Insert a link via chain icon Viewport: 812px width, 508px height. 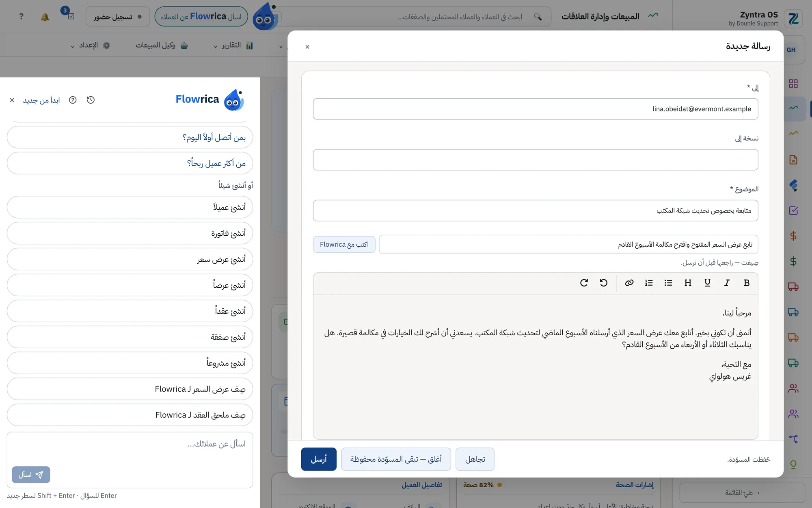629,283
